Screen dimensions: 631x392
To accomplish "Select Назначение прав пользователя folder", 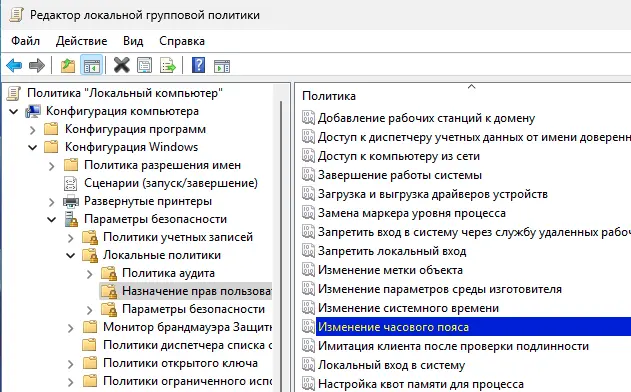I will click(197, 291).
